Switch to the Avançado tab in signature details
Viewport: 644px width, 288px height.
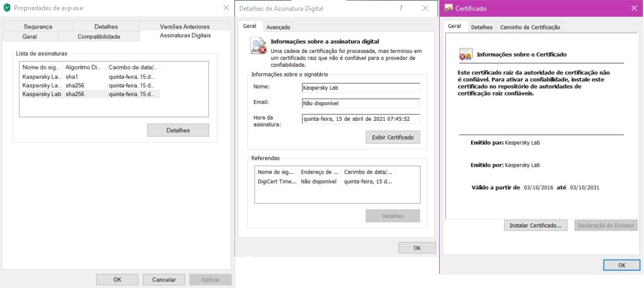(278, 27)
